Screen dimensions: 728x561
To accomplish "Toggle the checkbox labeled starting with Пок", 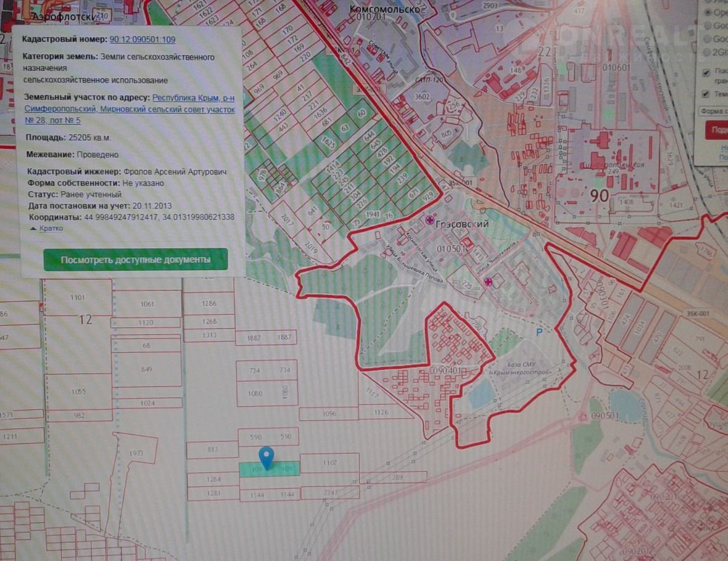I will 707,72.
